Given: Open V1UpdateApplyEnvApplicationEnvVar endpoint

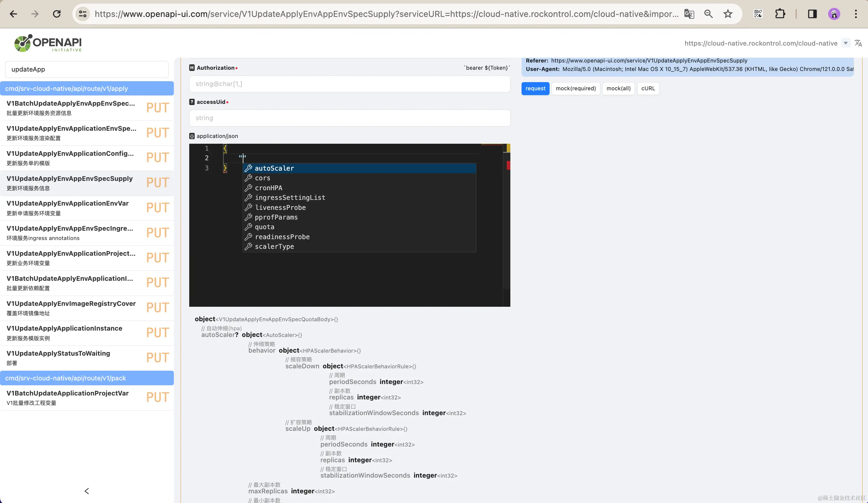Looking at the screenshot, I should [x=87, y=208].
